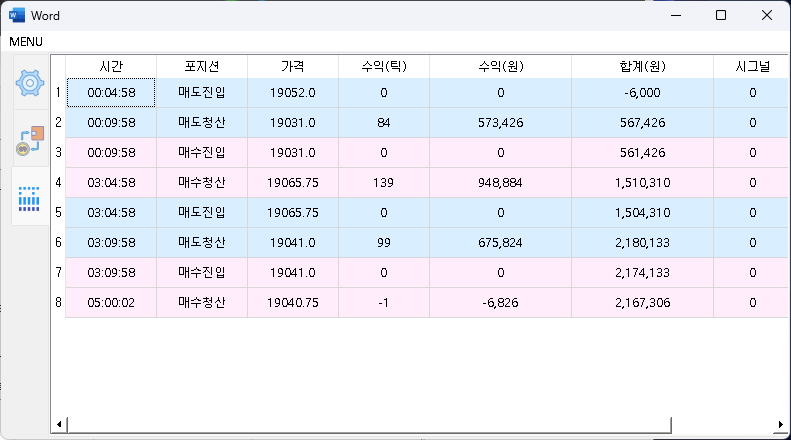Select row header number 4
The image size is (791, 440).
tap(58, 183)
